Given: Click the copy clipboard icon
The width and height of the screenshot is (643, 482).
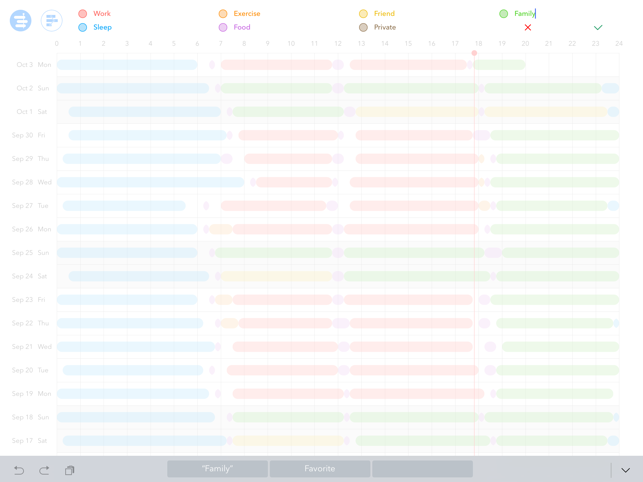Looking at the screenshot, I should tap(70, 470).
